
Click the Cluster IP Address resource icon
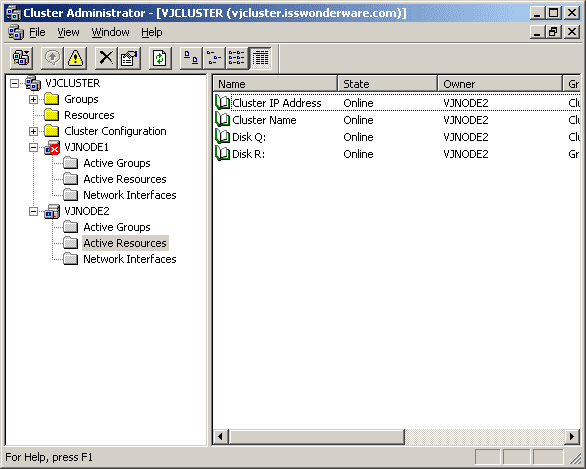(222, 103)
